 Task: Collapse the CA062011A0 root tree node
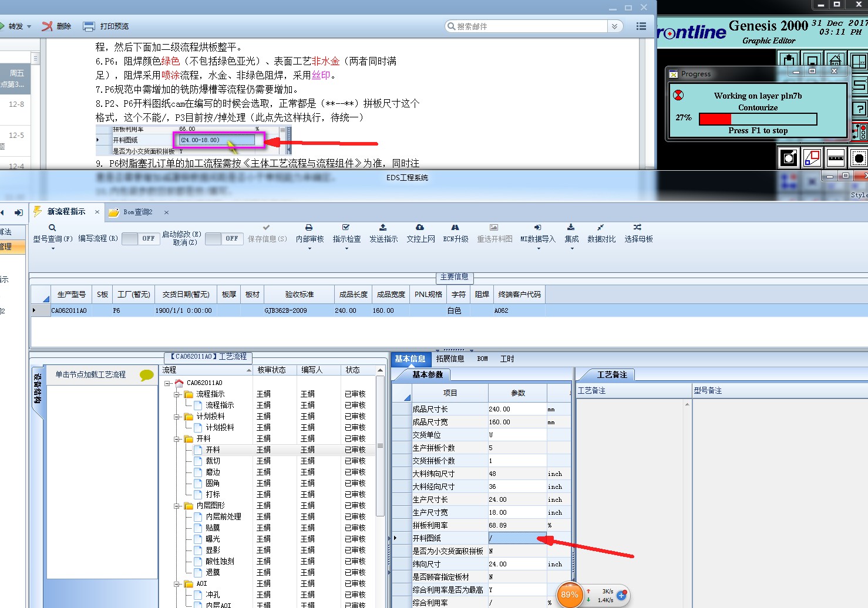click(x=167, y=383)
